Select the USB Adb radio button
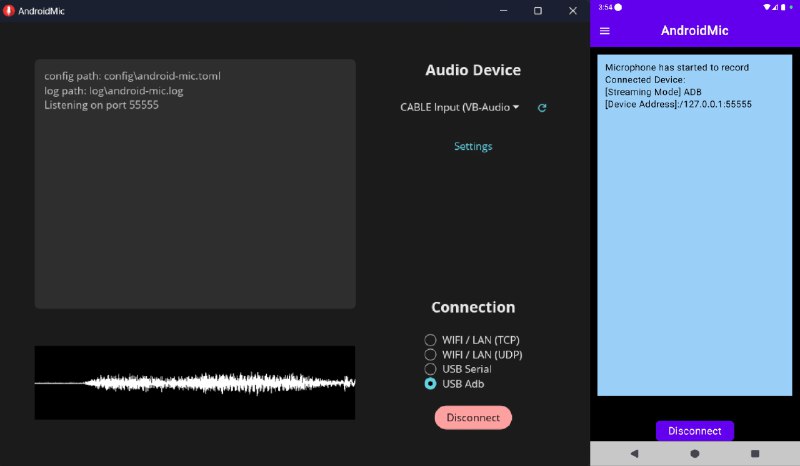Screen dimensions: 800x466 pyautogui.click(x=431, y=383)
